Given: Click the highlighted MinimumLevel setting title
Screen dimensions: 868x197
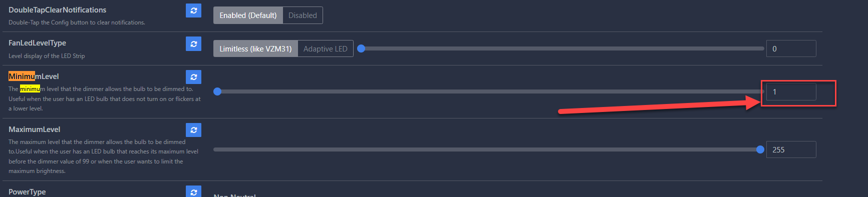Looking at the screenshot, I should tap(34, 76).
